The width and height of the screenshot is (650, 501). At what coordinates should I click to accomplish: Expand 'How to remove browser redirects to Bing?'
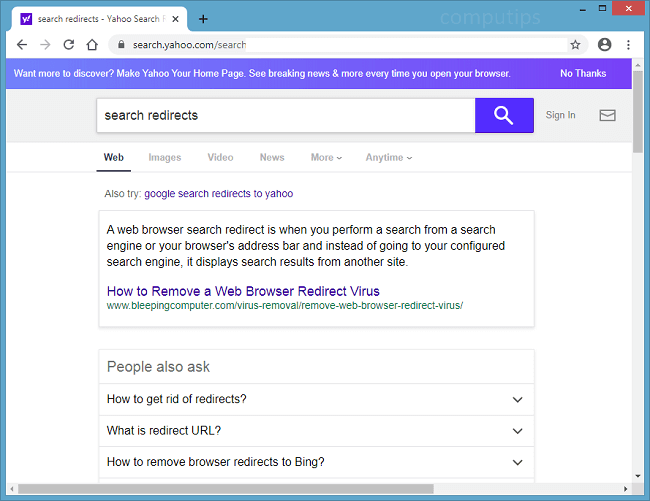[316, 462]
